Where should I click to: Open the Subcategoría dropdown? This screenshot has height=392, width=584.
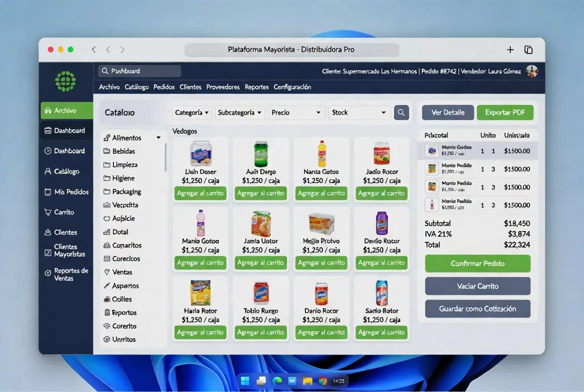point(239,112)
